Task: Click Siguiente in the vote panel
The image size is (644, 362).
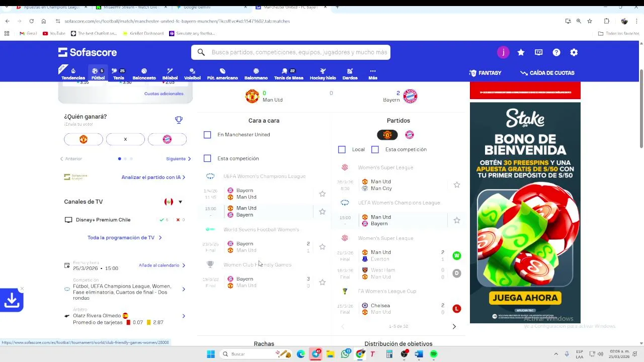Action: pyautogui.click(x=179, y=159)
